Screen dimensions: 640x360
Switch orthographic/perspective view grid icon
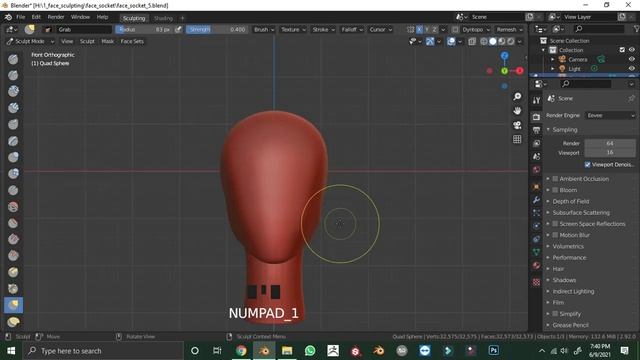(517, 139)
